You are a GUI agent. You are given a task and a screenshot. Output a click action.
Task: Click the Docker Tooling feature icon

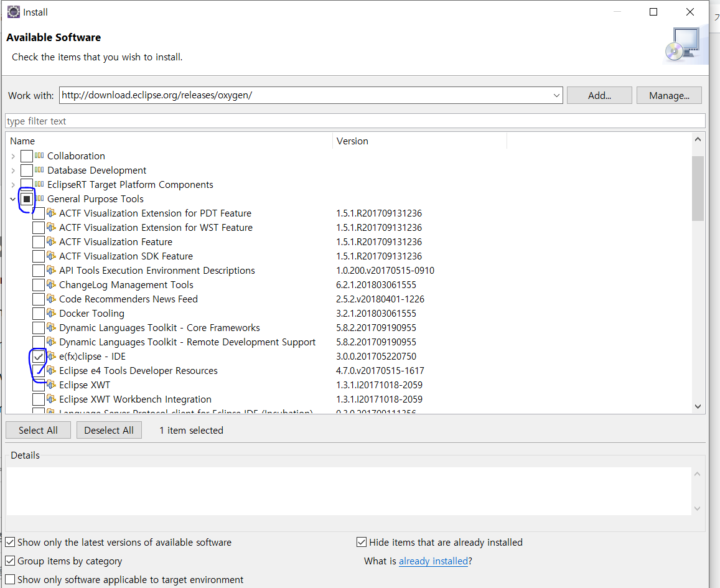(52, 313)
